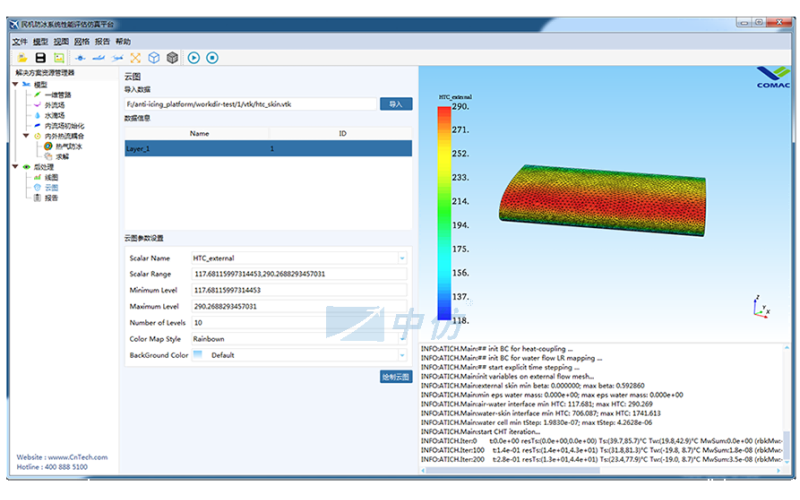Select 求解 in the tree

(x=62, y=157)
